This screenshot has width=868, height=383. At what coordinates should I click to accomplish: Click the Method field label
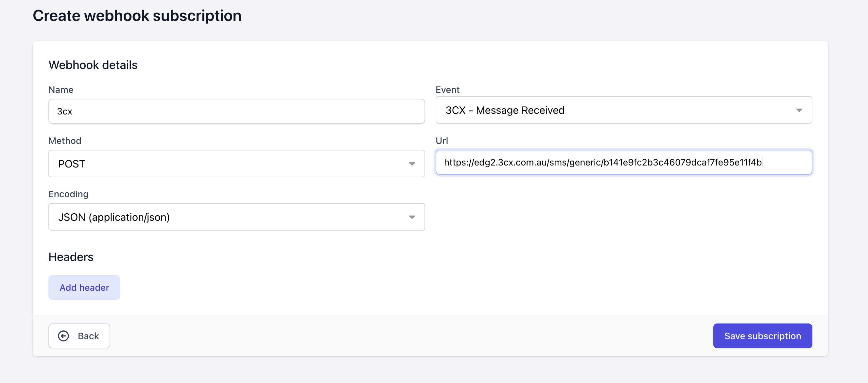pyautogui.click(x=65, y=141)
